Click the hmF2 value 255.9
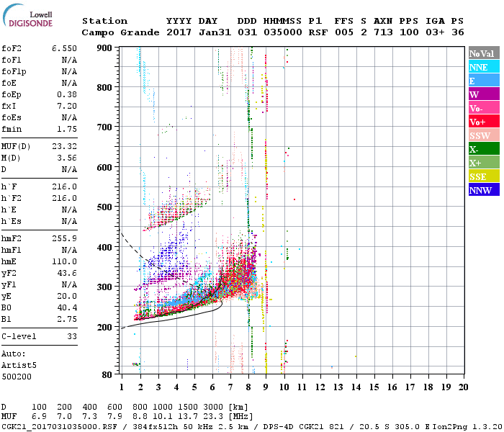 [64, 238]
